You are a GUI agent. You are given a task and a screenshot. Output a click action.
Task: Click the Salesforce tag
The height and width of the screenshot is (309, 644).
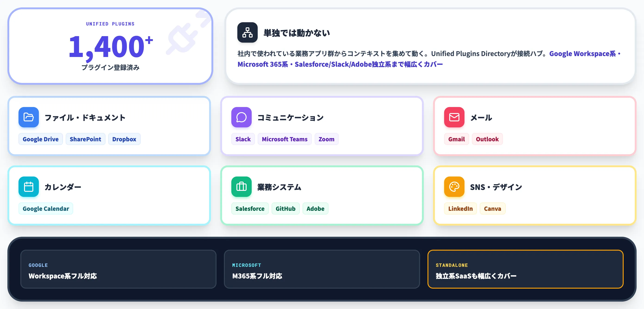[x=250, y=209]
